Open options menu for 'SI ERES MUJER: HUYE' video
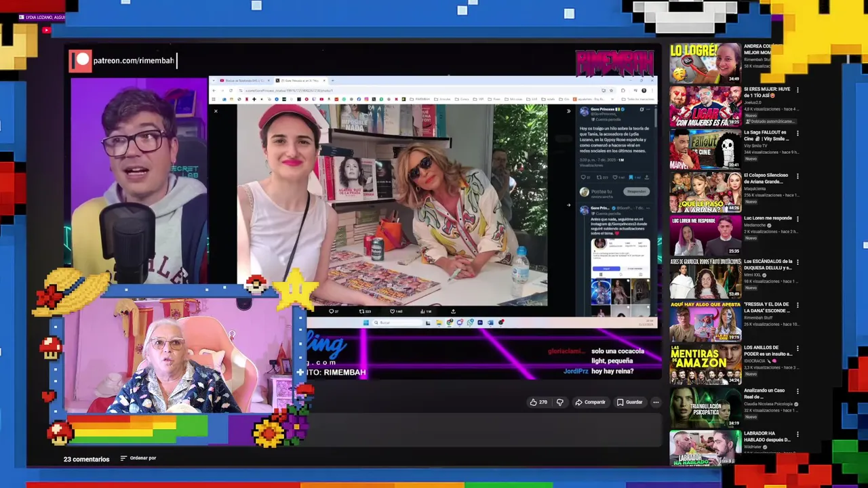868x488 pixels. coord(797,89)
